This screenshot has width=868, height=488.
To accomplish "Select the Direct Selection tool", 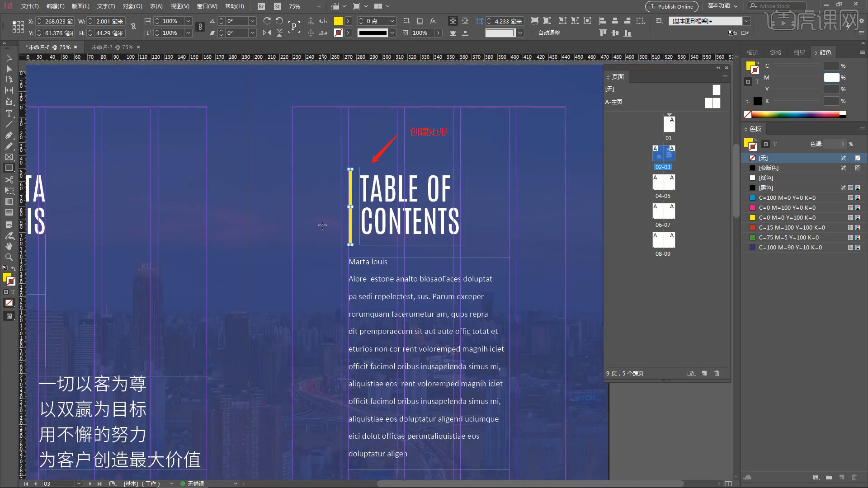I will tap(9, 69).
